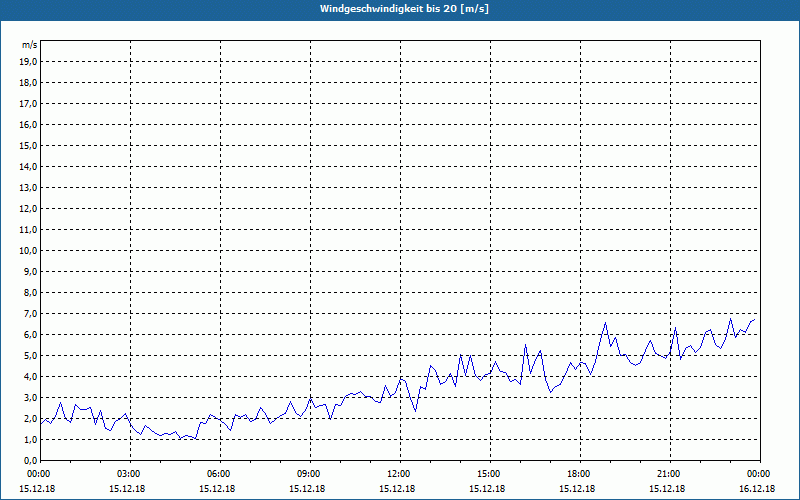Click the '13,0' y-axis label
This screenshot has height=500, width=800.
28,188
